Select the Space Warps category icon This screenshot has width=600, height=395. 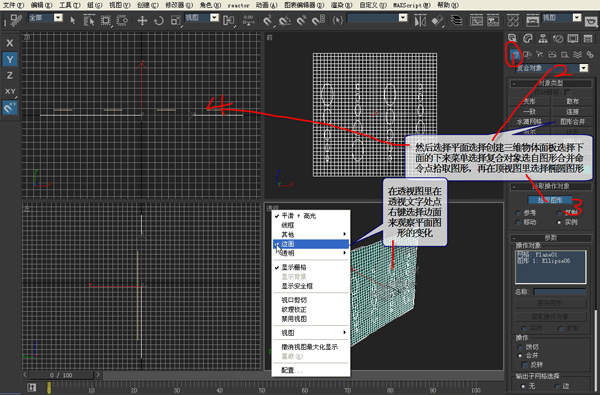pyautogui.click(x=577, y=55)
